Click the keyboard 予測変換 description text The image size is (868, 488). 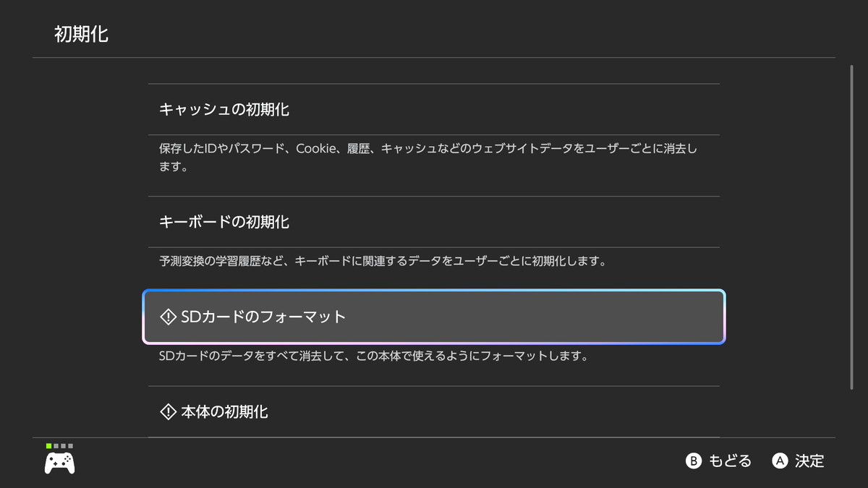[382, 260]
